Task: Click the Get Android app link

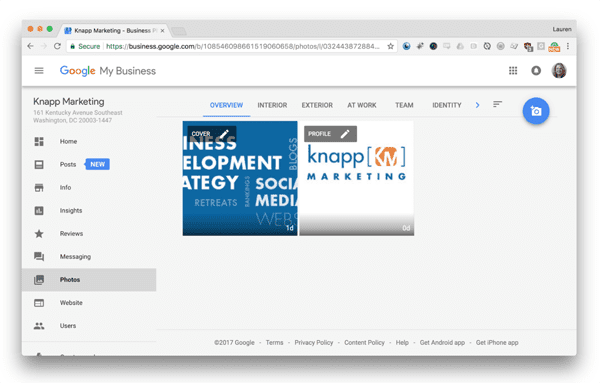Action: (x=442, y=342)
